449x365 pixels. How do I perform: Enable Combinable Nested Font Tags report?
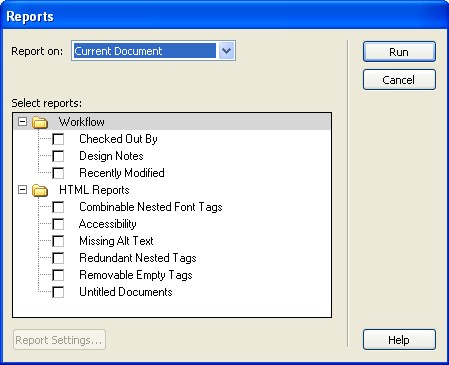(58, 207)
